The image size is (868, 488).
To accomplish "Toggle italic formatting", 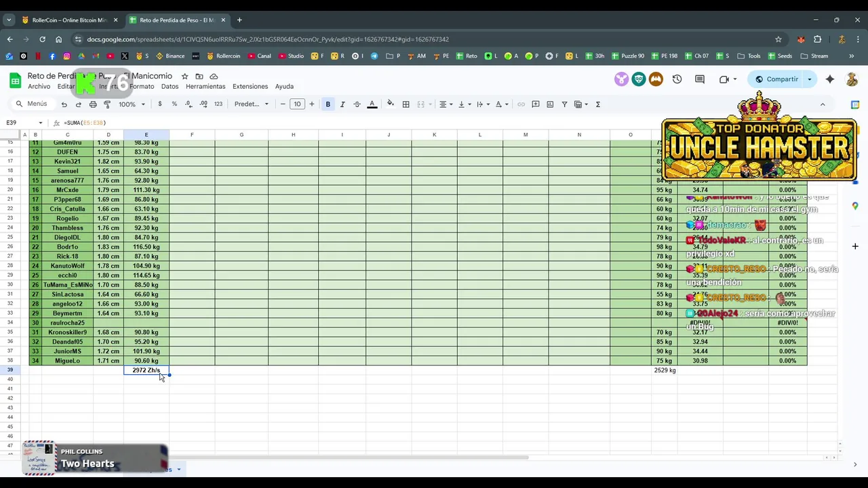I will coord(342,104).
